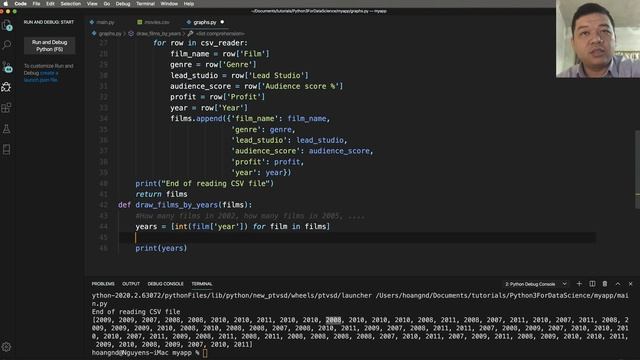The width and height of the screenshot is (640, 360).
Task: Open the File menu
Action: click(36, 4)
